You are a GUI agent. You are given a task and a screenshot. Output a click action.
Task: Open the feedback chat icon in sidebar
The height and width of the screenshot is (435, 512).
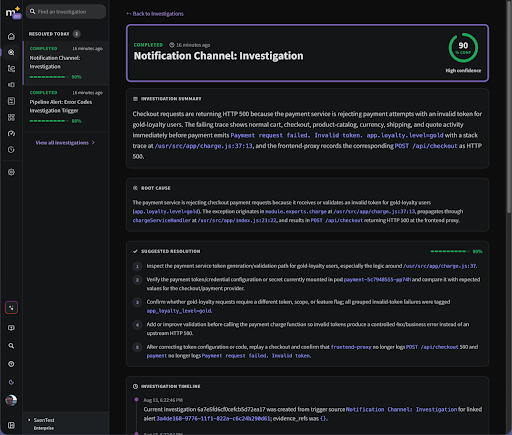tap(11, 328)
